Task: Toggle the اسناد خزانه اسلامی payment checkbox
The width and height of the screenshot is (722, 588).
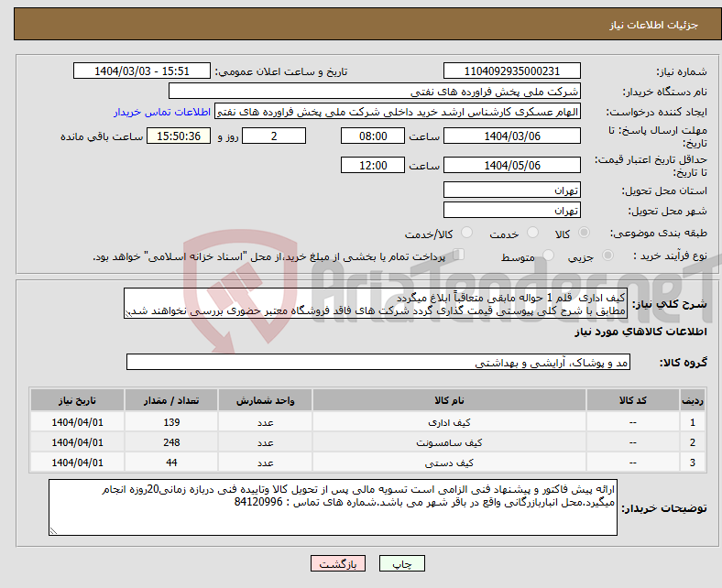Action: click(x=458, y=255)
